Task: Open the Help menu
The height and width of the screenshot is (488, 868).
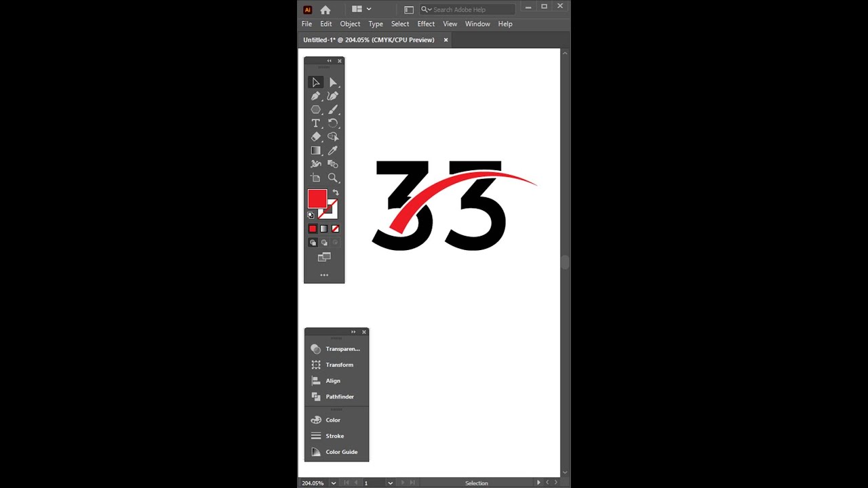Action: (x=505, y=24)
